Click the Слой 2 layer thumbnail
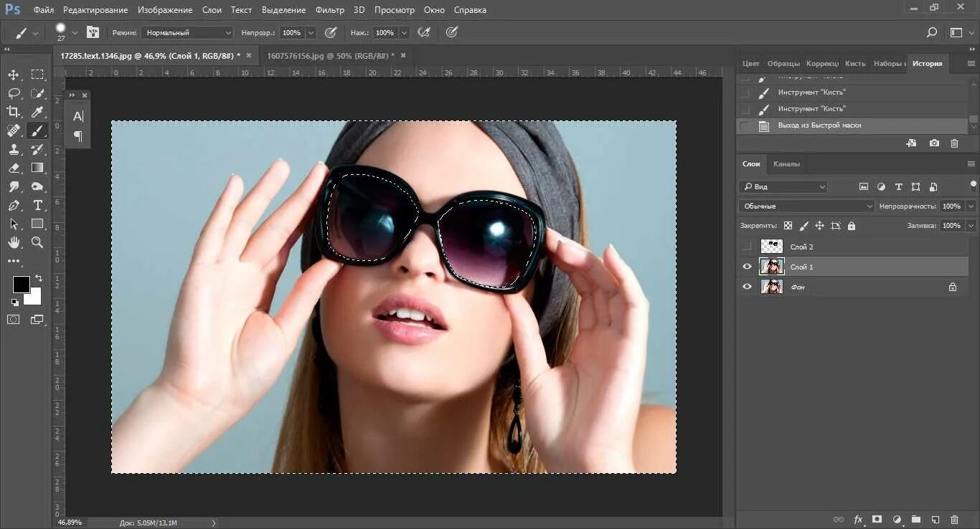The image size is (980, 529). [772, 247]
